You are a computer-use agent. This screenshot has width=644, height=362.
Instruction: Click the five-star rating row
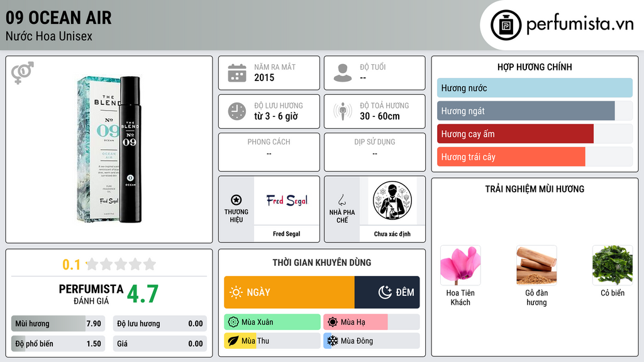coord(121,264)
